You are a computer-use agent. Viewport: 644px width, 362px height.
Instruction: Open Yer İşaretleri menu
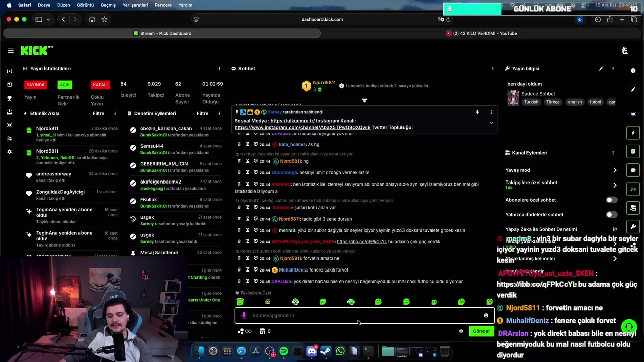click(x=135, y=5)
